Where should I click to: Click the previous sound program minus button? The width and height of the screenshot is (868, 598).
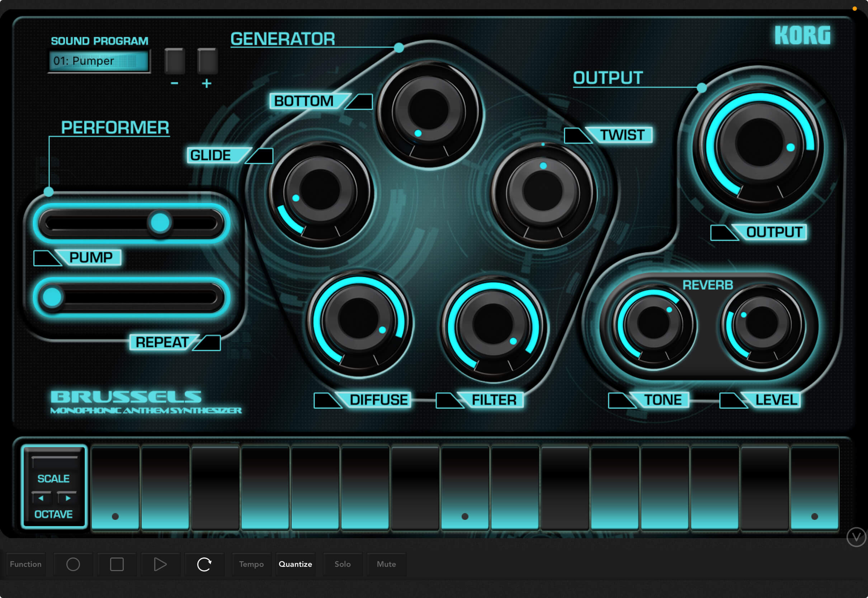(175, 61)
